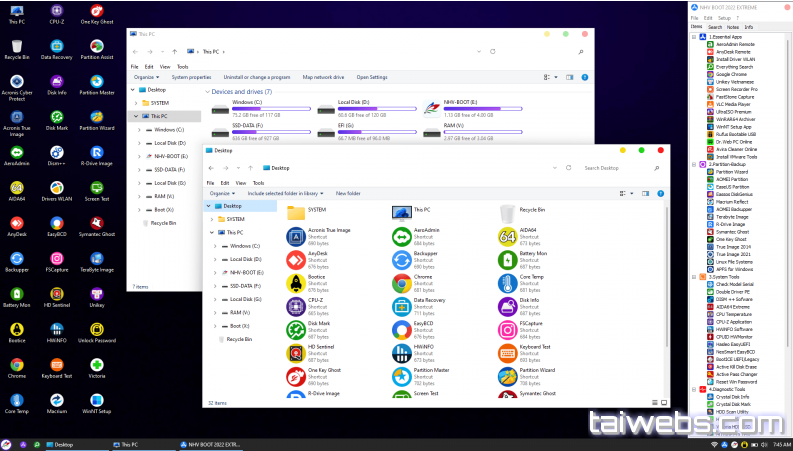Click the Windows (C:) drive usage bar
Viewport: 793px width, 451px height.
[272, 109]
